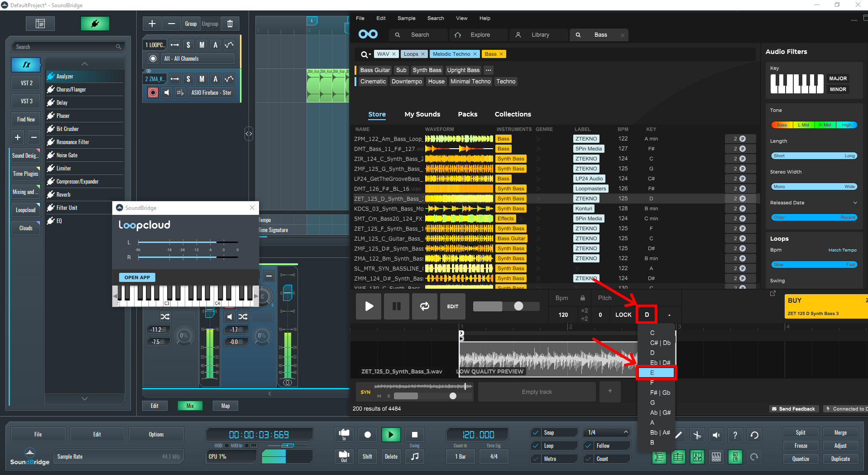
Task: Expand effect list with down chevron
Action: click(84, 398)
